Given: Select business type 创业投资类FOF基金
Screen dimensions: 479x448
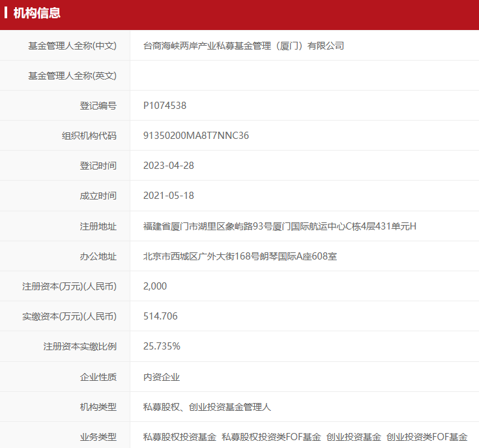Looking at the screenshot, I should (x=427, y=437).
